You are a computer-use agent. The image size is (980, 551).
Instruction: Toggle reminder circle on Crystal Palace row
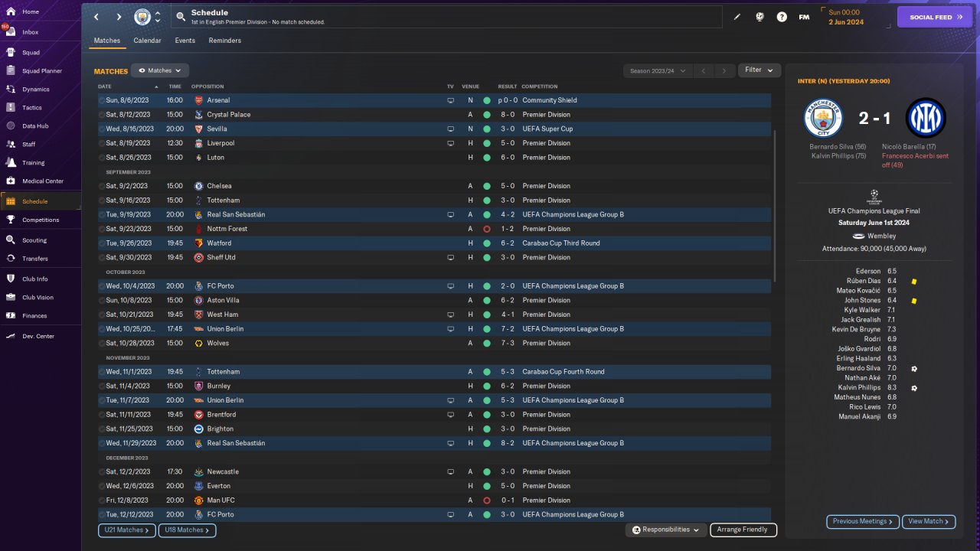coord(102,115)
